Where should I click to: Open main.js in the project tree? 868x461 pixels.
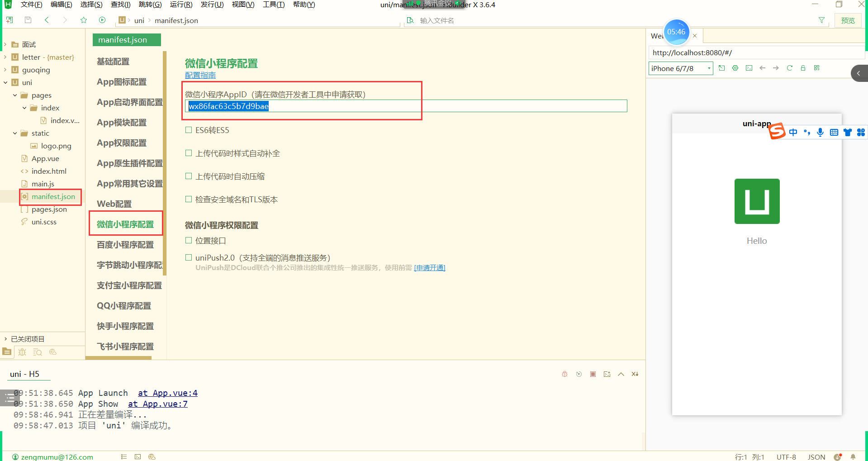(x=43, y=184)
